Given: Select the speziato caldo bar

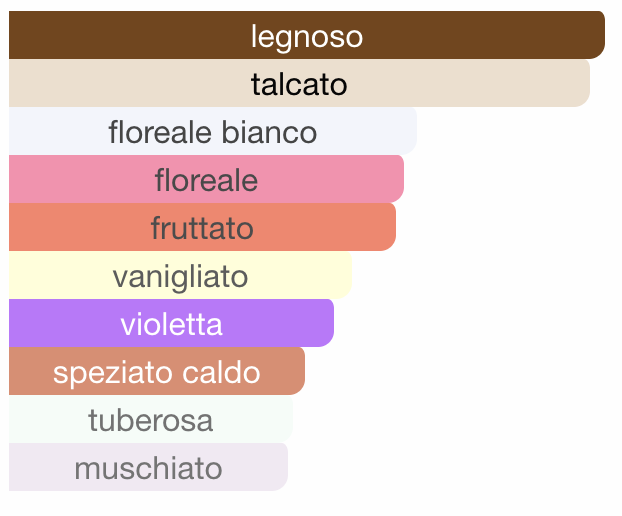Looking at the screenshot, I should click(x=157, y=371).
